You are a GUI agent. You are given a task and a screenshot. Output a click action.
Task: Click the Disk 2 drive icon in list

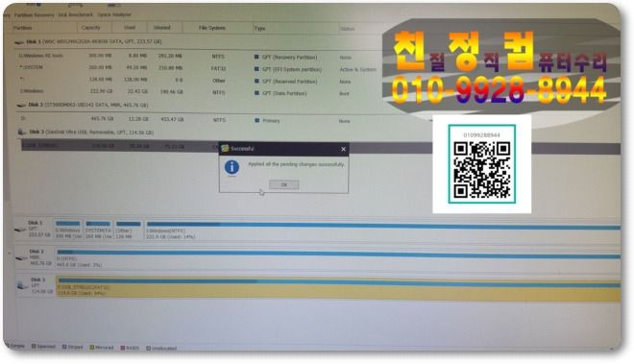(21, 105)
